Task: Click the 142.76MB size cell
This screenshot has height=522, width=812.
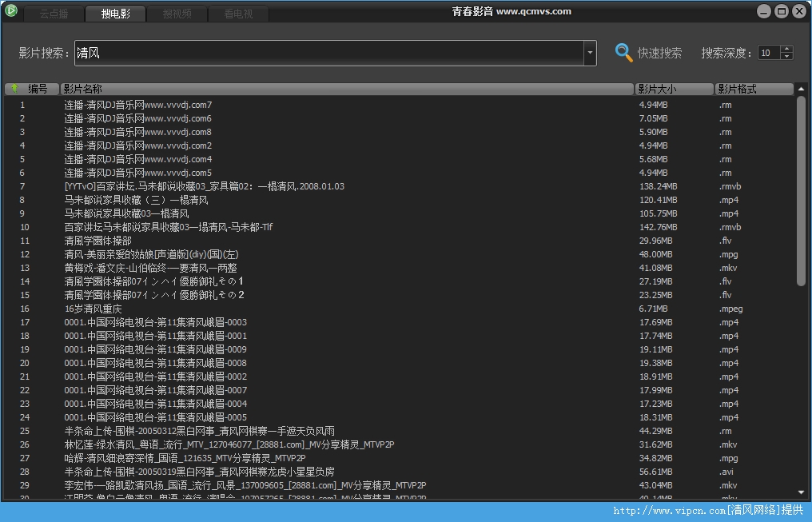Action: click(658, 227)
